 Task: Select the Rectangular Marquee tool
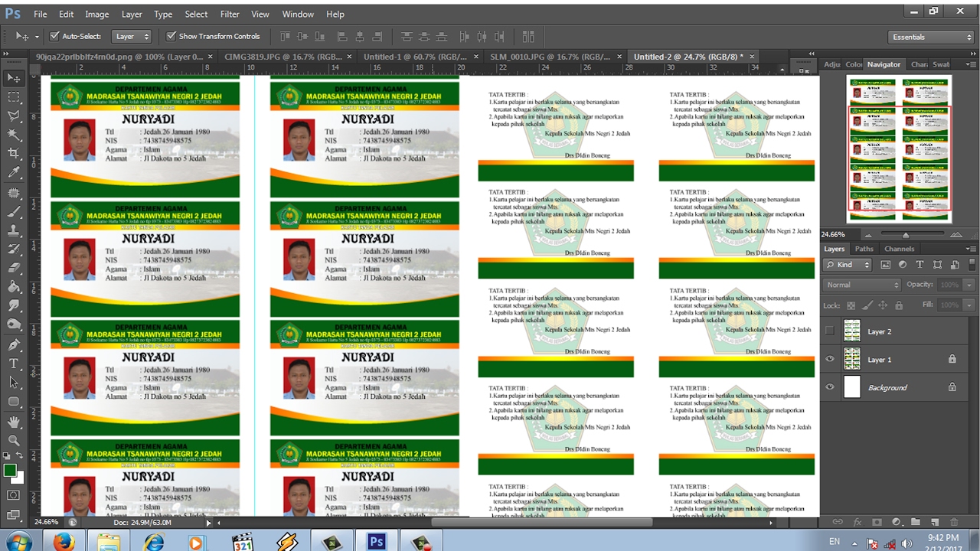pos(14,97)
